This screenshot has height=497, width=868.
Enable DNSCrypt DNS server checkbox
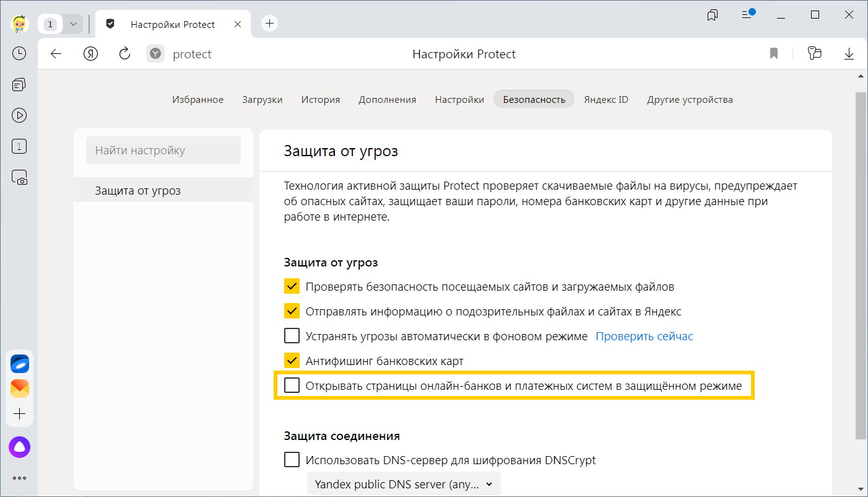(292, 460)
